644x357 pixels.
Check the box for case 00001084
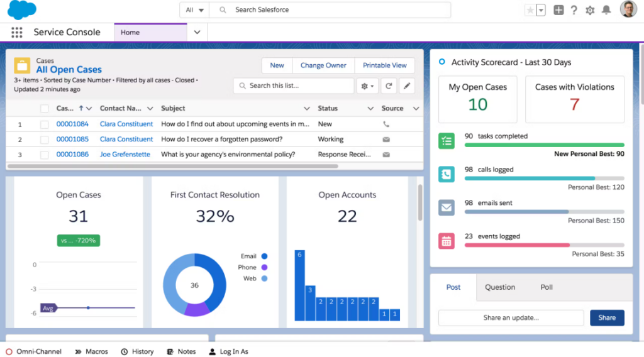(x=45, y=124)
